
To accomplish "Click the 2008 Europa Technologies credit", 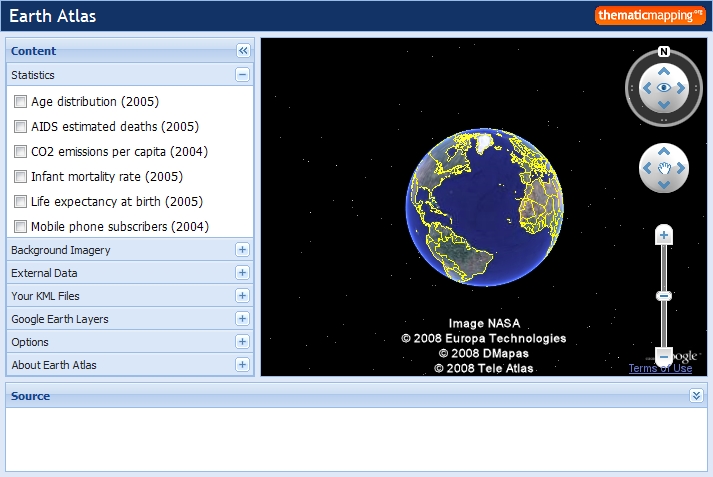I will [484, 338].
